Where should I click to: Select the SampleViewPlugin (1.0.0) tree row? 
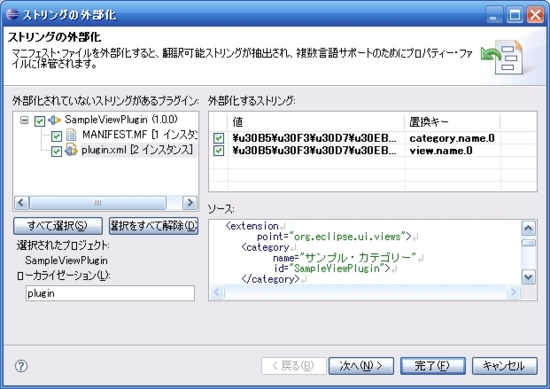pyautogui.click(x=121, y=120)
